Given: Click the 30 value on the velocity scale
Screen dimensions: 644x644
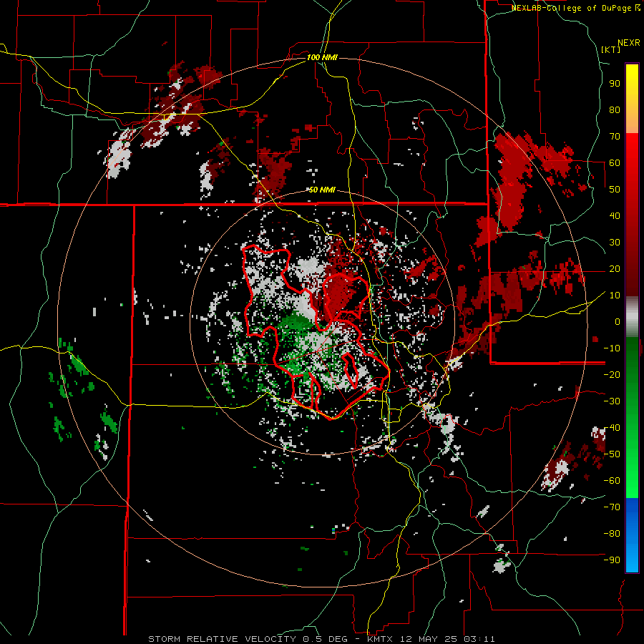Looking at the screenshot, I should (615, 243).
